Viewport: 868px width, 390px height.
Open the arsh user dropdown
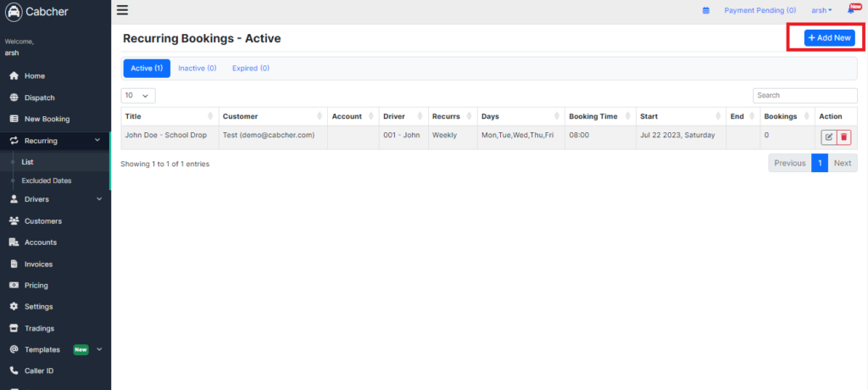[821, 10]
